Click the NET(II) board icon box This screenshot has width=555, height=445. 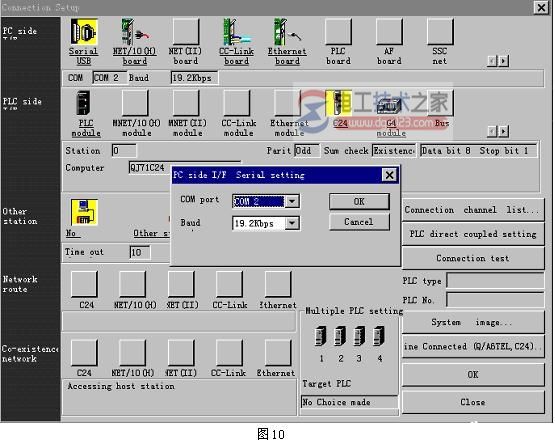[x=186, y=32]
